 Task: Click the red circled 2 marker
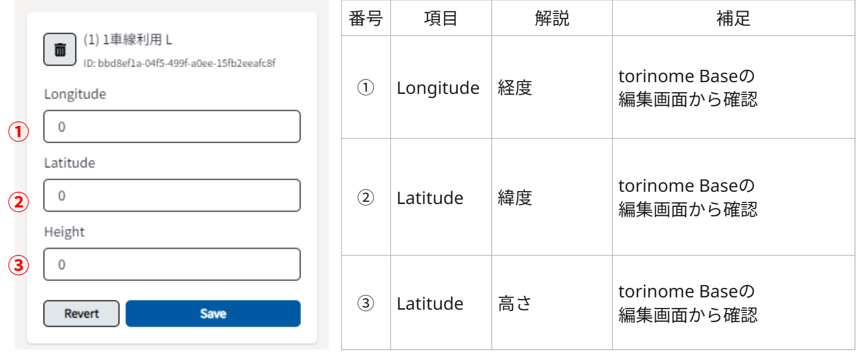point(18,202)
